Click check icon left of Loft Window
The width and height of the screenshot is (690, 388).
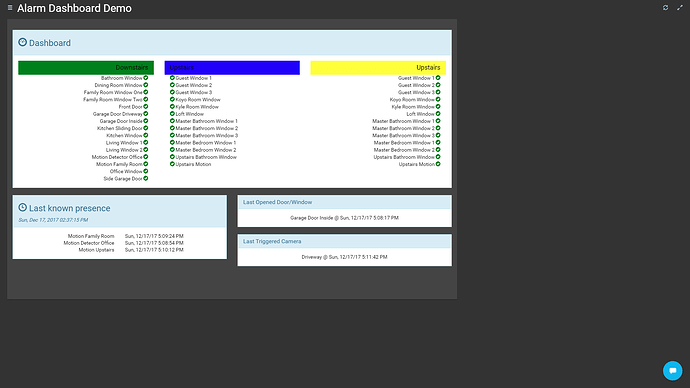(x=172, y=114)
